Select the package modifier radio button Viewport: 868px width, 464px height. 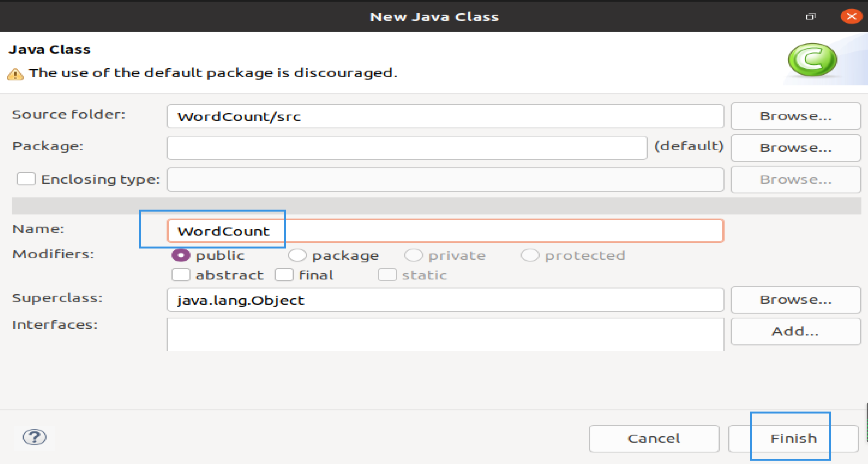tap(297, 256)
